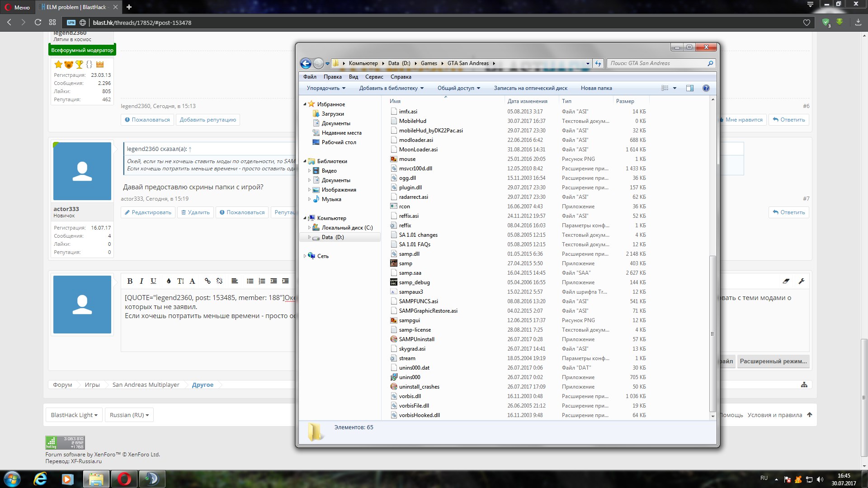Click the refresh icon beside the address bar

pyautogui.click(x=598, y=63)
